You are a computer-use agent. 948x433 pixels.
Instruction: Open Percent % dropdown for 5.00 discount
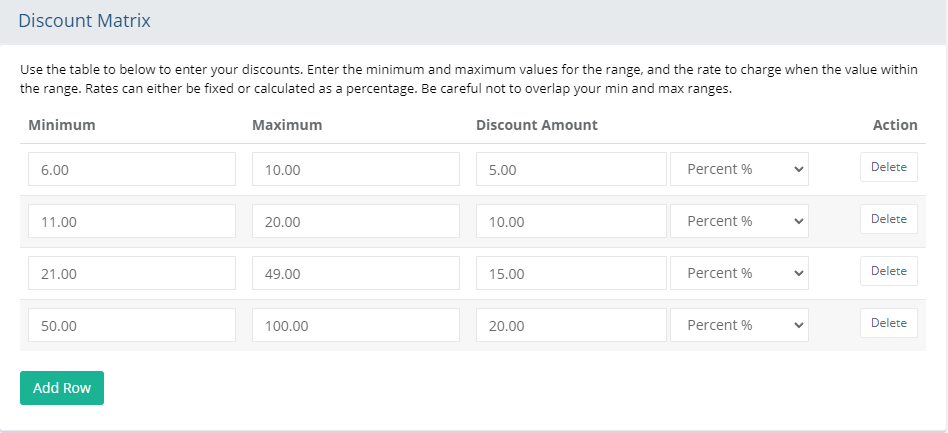pyautogui.click(x=739, y=169)
